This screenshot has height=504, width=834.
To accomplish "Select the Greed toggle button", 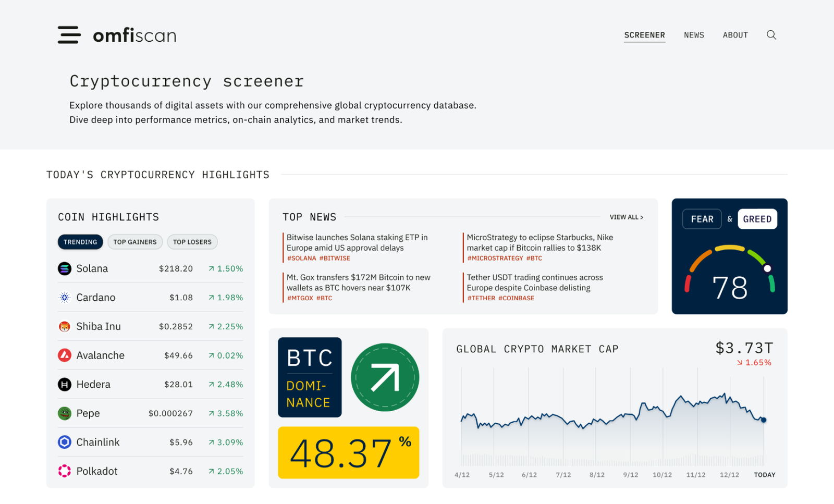I will [757, 219].
